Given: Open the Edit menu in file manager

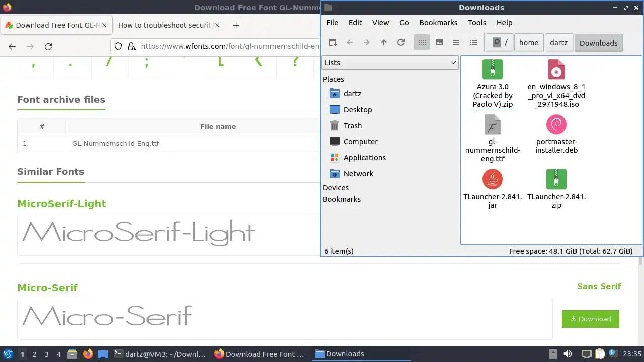Looking at the screenshot, I should (355, 23).
